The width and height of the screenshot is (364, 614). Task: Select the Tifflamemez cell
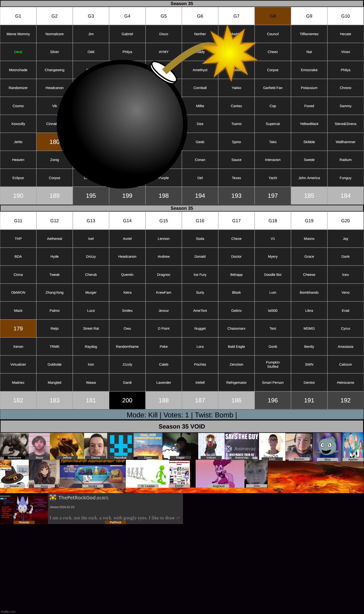pyautogui.click(x=309, y=34)
